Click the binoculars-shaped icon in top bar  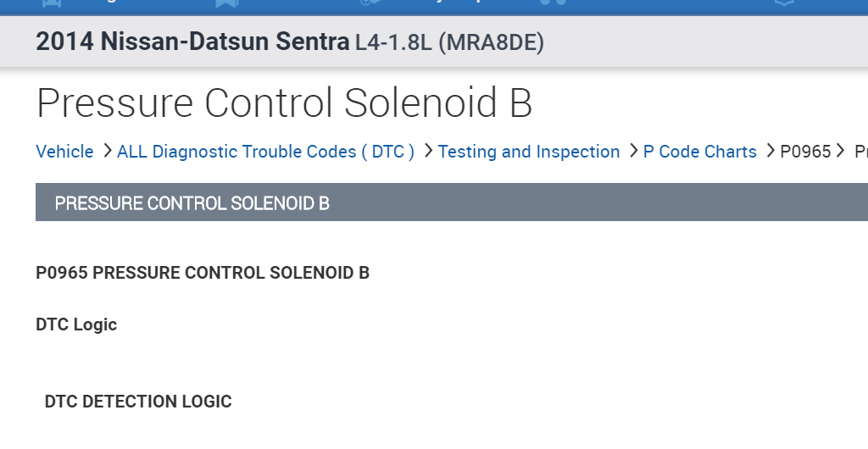[x=554, y=3]
